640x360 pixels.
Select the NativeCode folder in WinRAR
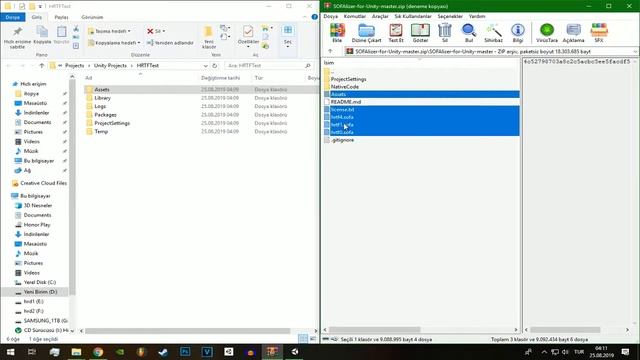pos(344,87)
